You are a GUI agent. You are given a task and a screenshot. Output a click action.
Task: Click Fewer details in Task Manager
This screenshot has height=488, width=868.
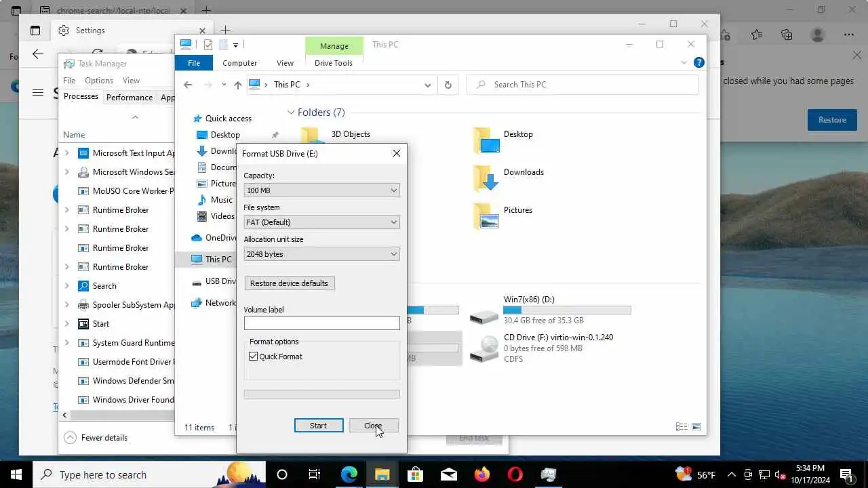tap(96, 438)
